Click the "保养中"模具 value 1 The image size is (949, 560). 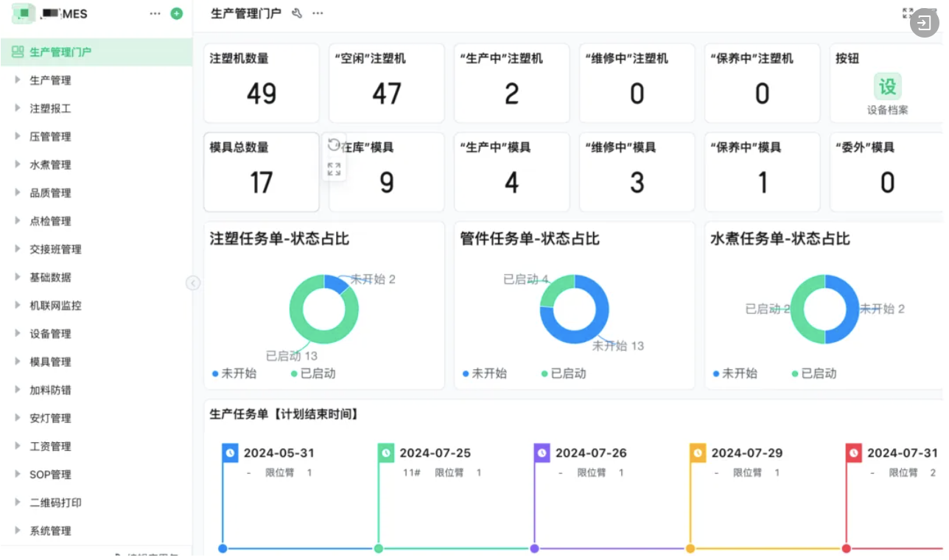click(x=763, y=183)
